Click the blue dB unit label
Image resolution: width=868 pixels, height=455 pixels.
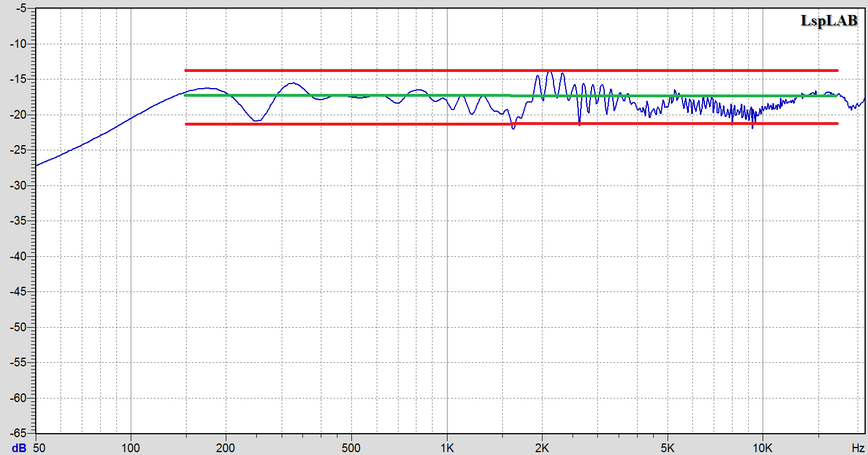tap(20, 447)
